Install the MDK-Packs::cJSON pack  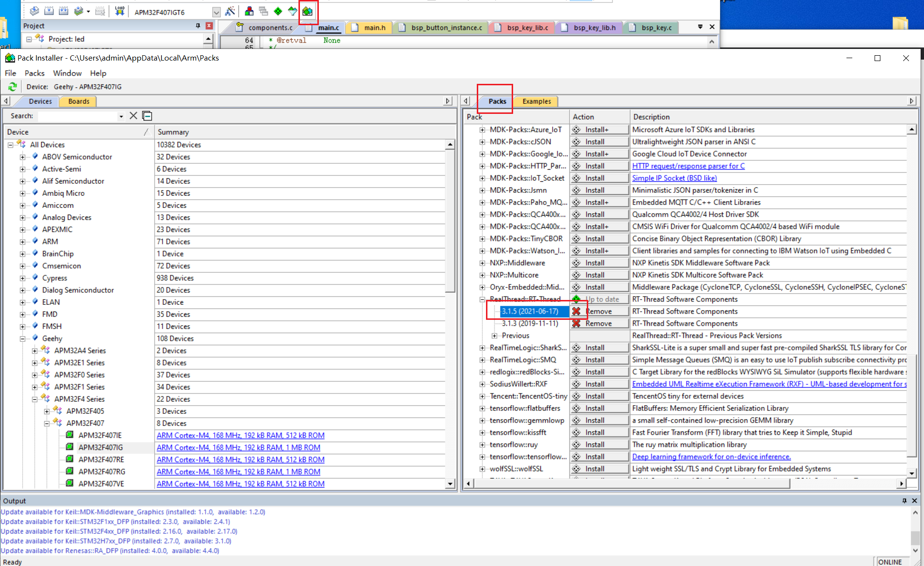click(599, 142)
